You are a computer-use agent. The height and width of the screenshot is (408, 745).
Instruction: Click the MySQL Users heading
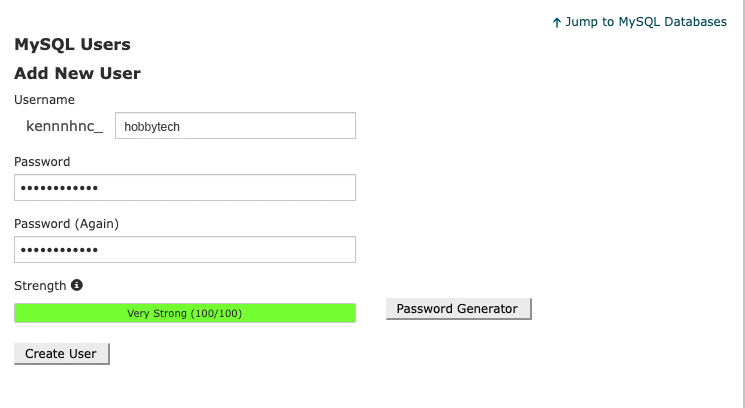click(x=72, y=44)
